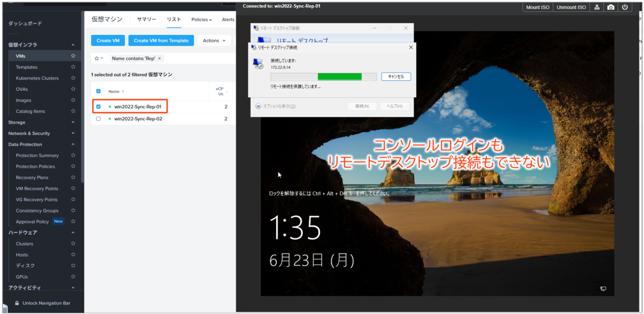The height and width of the screenshot is (314, 644).
Task: Star the OVAs sidebar entry
Action: 73,89
